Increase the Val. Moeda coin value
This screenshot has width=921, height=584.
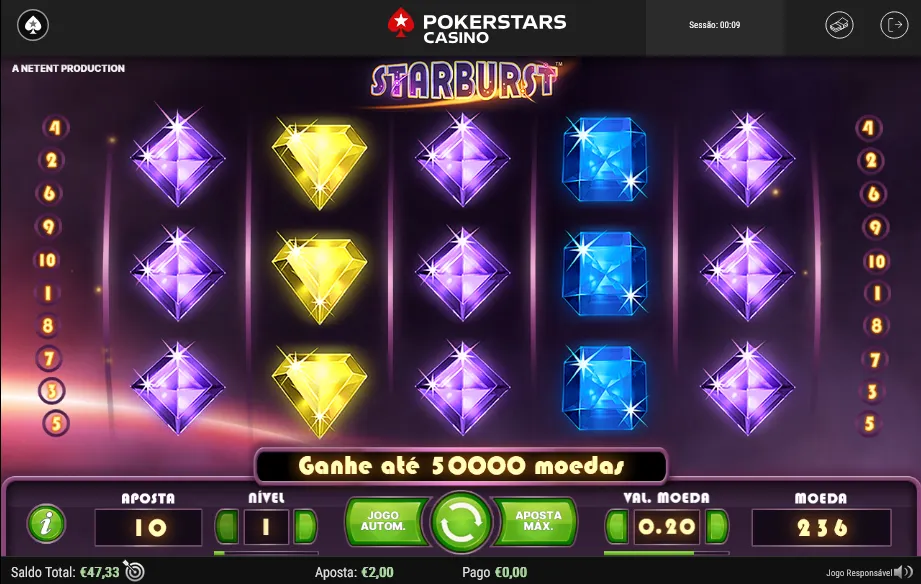[717, 526]
